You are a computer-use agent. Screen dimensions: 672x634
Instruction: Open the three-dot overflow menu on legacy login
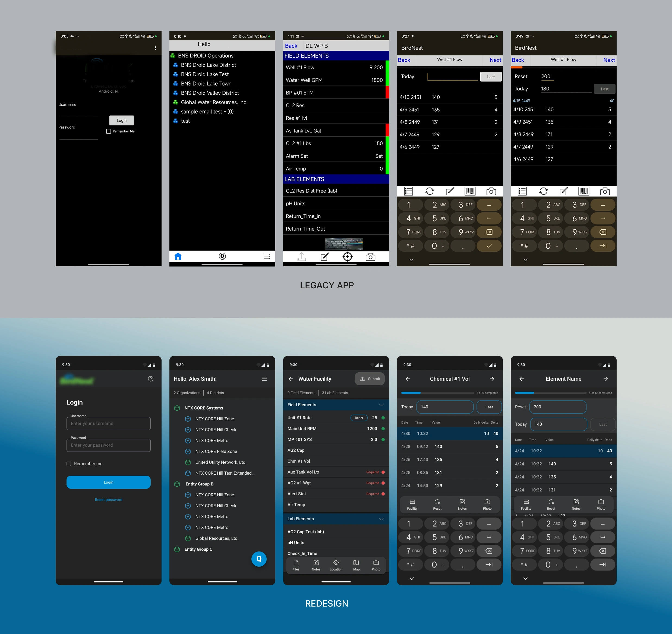[156, 48]
